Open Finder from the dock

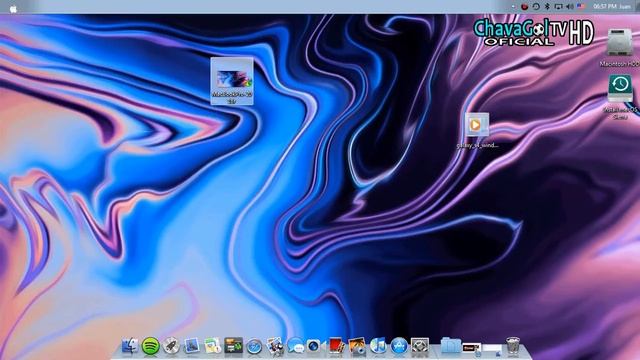pyautogui.click(x=129, y=346)
